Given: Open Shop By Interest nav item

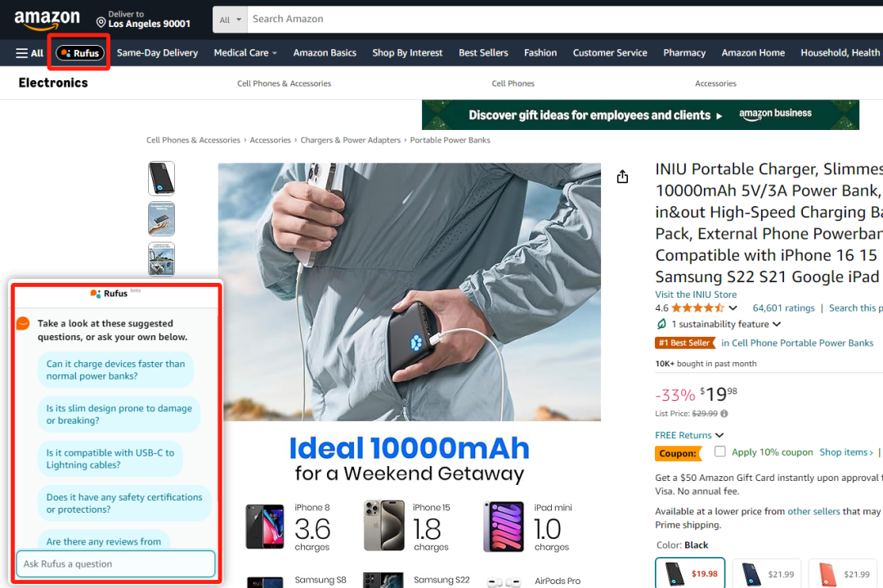Looking at the screenshot, I should pyautogui.click(x=407, y=53).
